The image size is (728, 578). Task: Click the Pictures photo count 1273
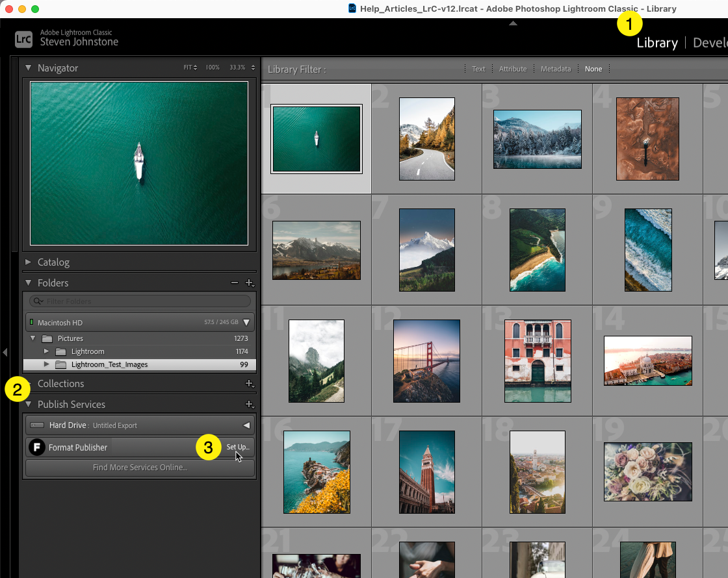point(241,338)
